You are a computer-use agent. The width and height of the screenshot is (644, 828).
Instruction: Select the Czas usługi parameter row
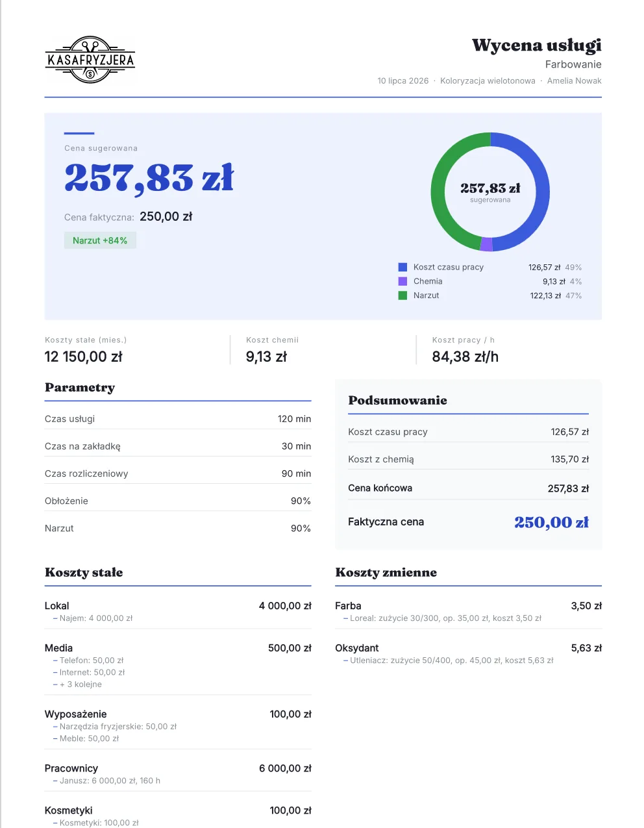pos(178,419)
